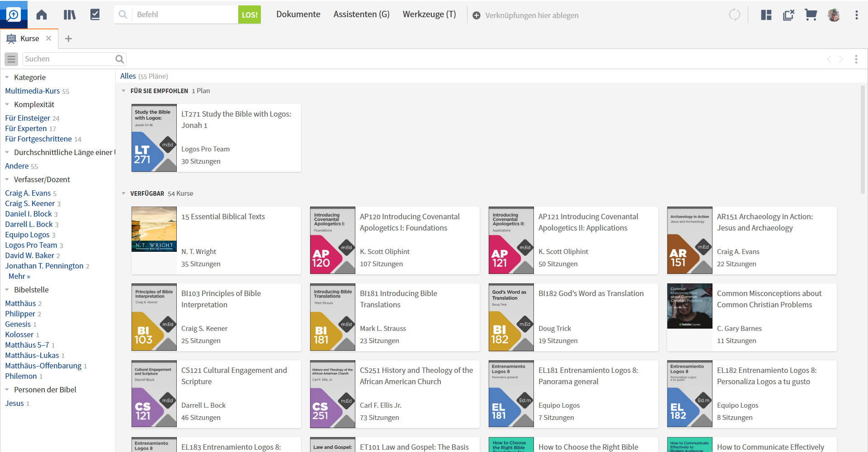Open the checklist documents icon
Viewport: 868px width, 452px height.
(95, 14)
